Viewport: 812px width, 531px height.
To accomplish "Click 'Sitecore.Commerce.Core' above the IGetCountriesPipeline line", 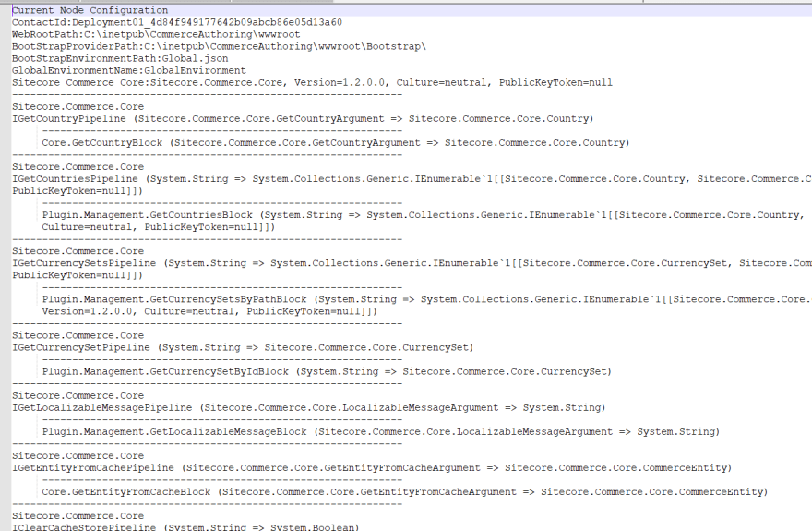I will pos(78,167).
